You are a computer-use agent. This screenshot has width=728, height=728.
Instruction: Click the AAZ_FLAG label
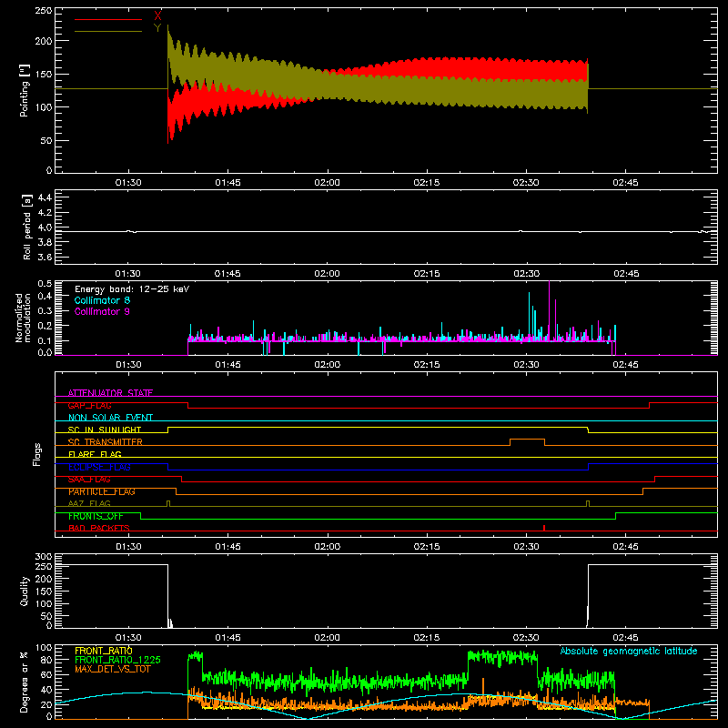click(89, 503)
